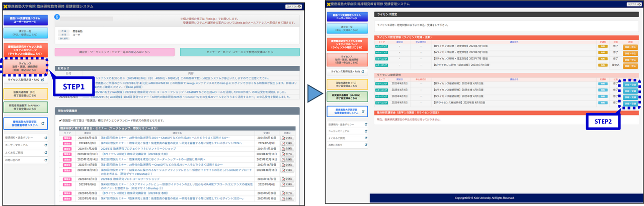Click Keio crossed-pens logo in left window header
Image resolution: width=644 pixels, height=206 pixels.
(x=5, y=6)
